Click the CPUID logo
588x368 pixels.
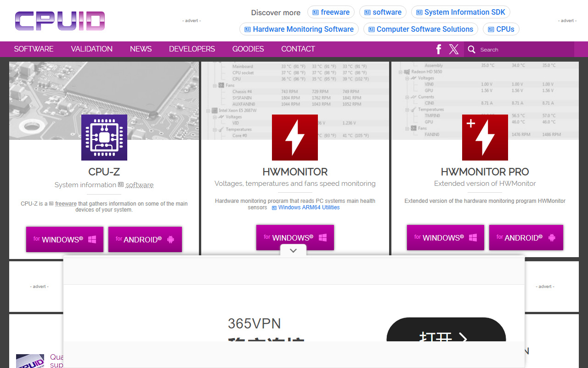tap(60, 21)
